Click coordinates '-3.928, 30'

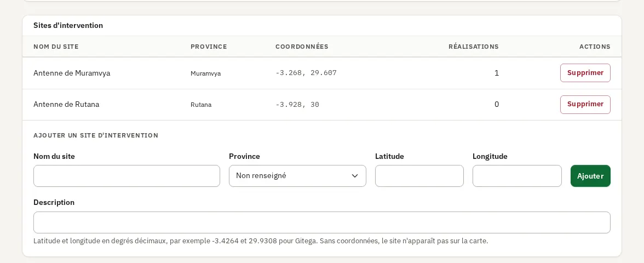tap(297, 105)
